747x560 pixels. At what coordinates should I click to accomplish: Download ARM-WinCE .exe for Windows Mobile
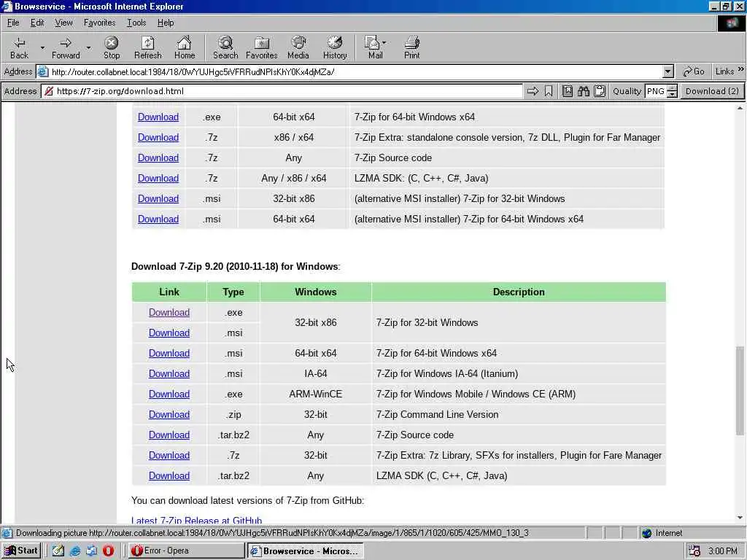pyautogui.click(x=169, y=394)
